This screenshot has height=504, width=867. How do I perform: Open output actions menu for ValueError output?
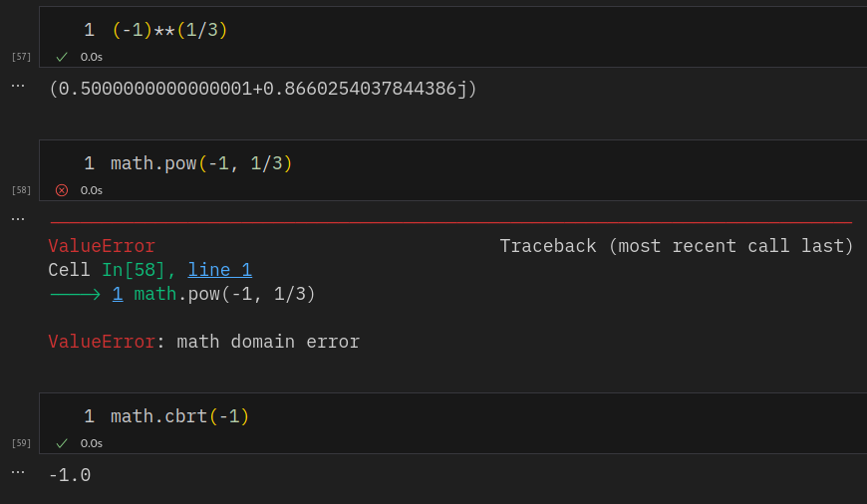[x=18, y=219]
